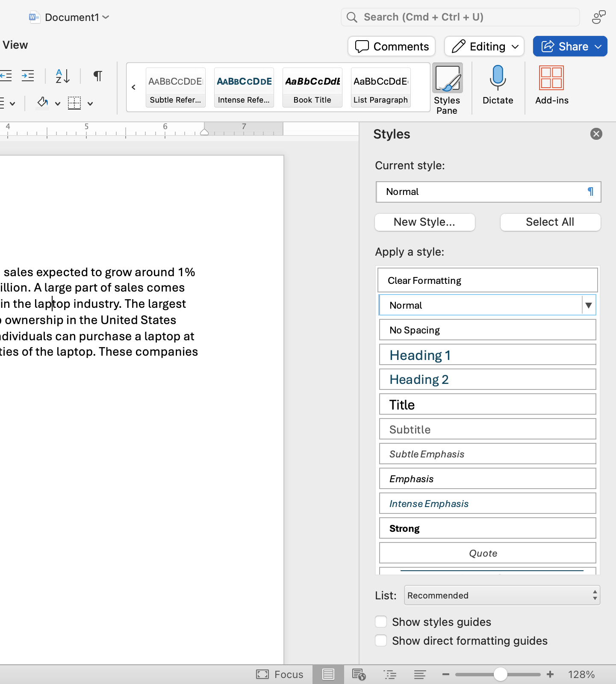
Task: Click the Current style Normal box
Action: tap(489, 192)
